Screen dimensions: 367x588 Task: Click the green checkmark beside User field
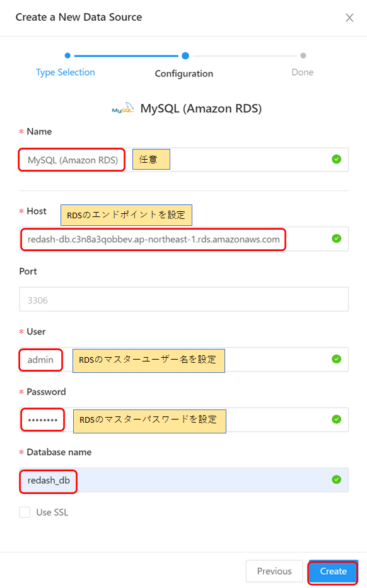pos(337,360)
